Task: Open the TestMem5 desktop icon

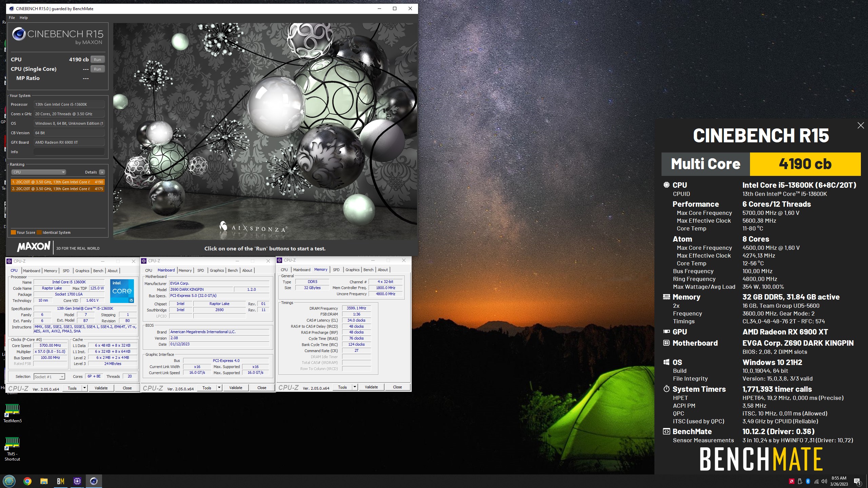Action: (13, 413)
